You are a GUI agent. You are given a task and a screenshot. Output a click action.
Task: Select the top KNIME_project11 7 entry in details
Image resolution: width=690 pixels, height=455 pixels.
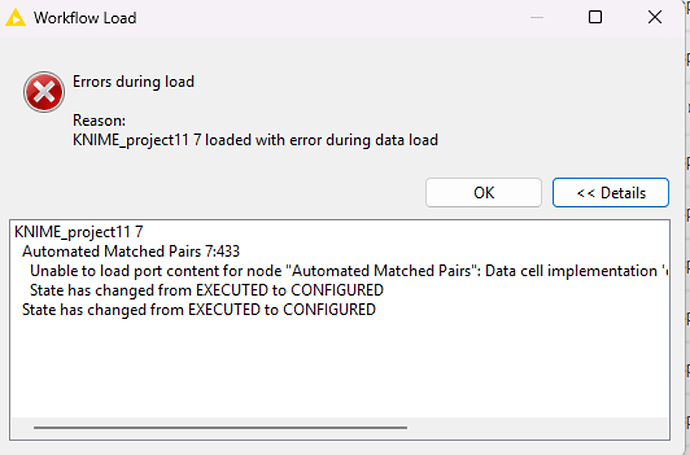tap(79, 232)
